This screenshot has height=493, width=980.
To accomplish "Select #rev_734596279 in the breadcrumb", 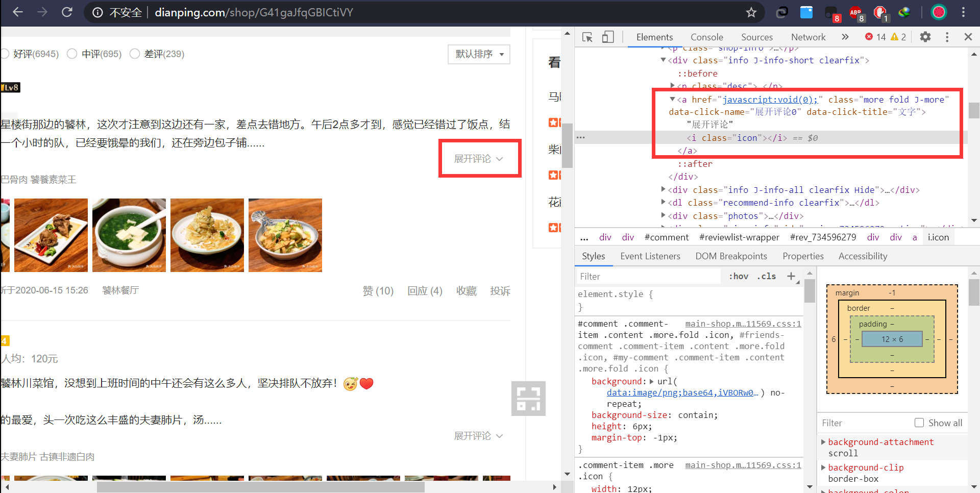I will pyautogui.click(x=823, y=237).
